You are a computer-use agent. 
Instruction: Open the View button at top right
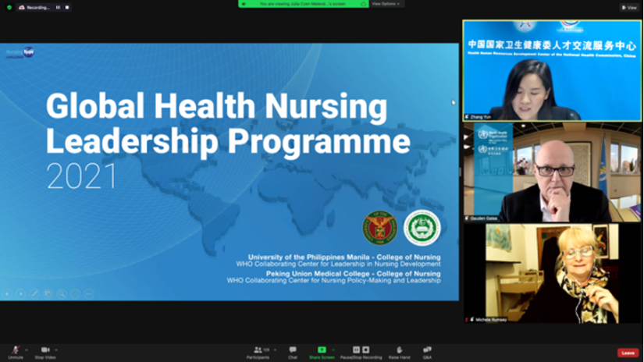coord(629,7)
